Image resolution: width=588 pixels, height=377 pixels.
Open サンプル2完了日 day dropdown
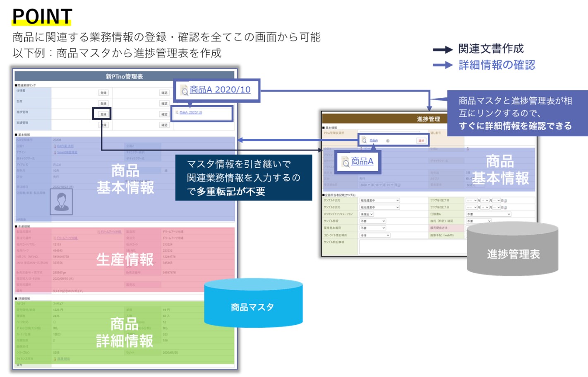tap(496, 207)
